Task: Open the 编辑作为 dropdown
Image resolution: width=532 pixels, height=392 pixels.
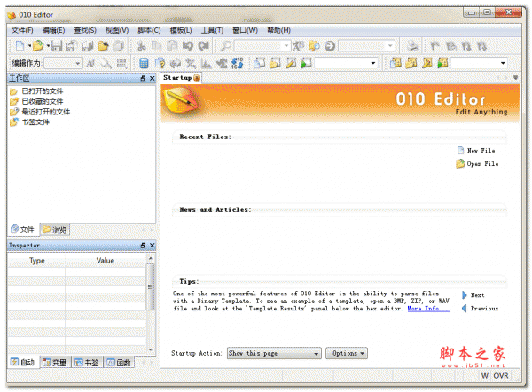Action: [64, 63]
